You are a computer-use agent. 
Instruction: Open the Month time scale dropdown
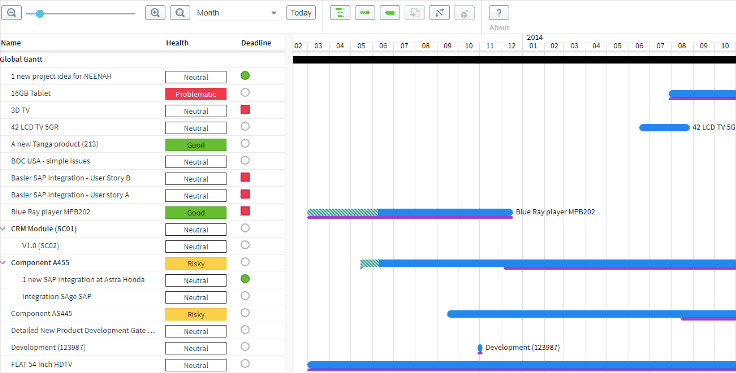click(x=238, y=13)
